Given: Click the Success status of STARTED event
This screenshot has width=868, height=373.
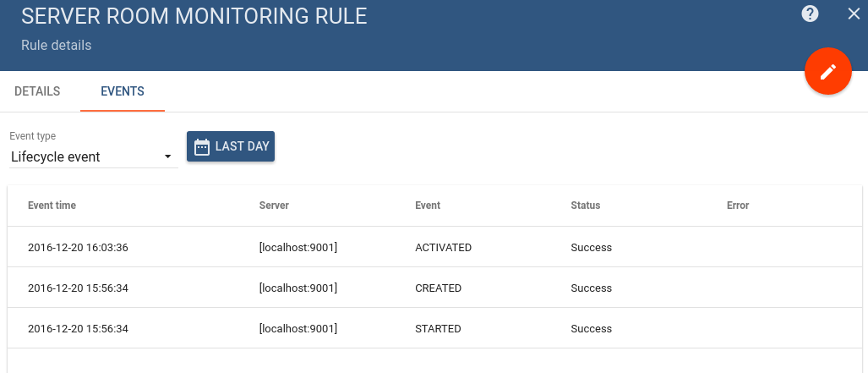Looking at the screenshot, I should tap(592, 329).
